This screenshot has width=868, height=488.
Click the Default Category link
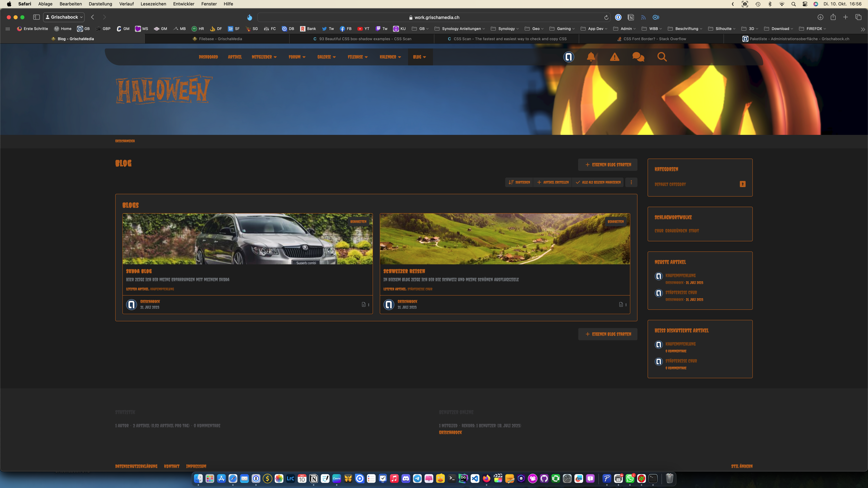pos(670,184)
